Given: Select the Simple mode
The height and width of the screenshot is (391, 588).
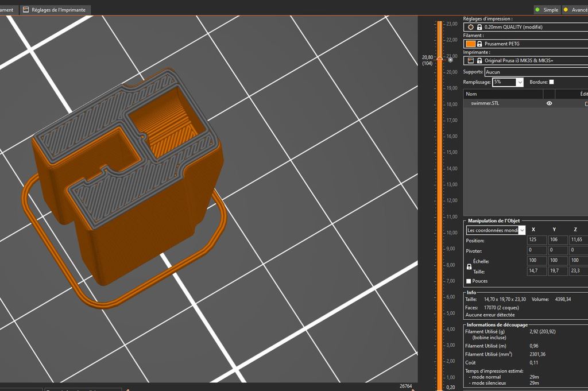Looking at the screenshot, I should [x=546, y=10].
